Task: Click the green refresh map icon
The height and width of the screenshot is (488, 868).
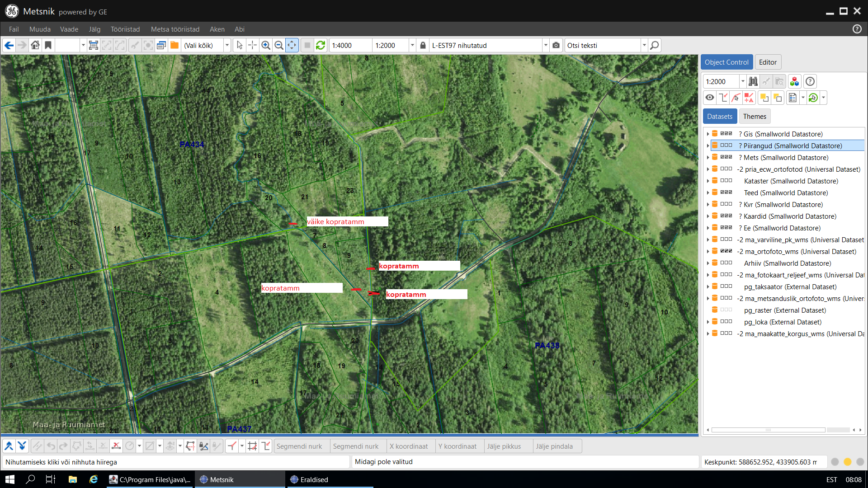Action: point(321,45)
